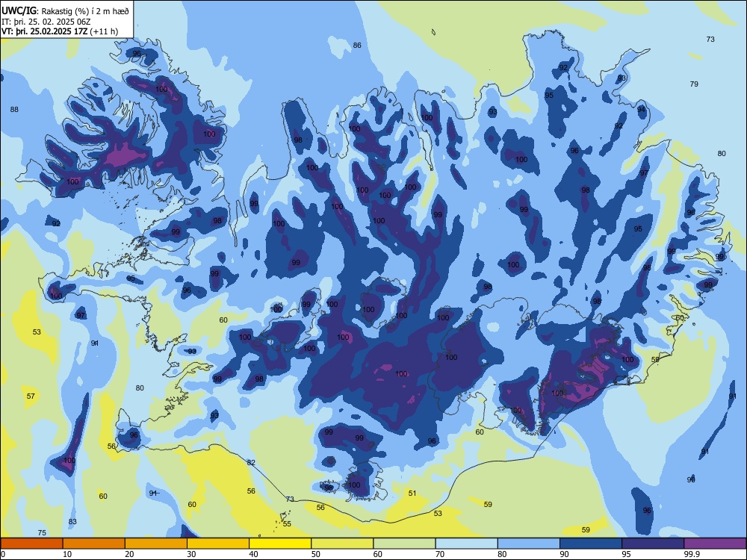Select the map value '55' near southern islands
The image size is (747, 560).
287,524
